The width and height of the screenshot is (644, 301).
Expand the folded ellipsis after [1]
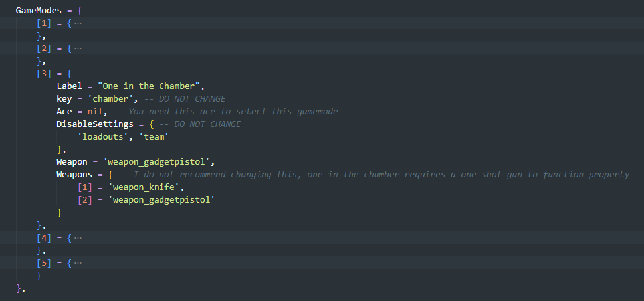pos(78,23)
